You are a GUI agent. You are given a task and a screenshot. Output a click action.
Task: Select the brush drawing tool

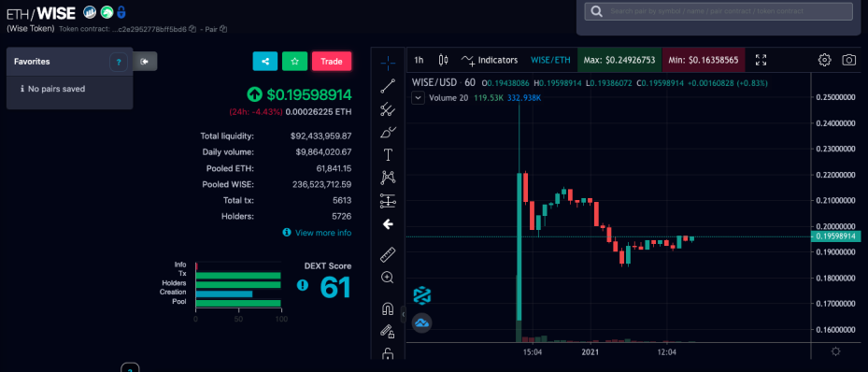click(x=388, y=132)
